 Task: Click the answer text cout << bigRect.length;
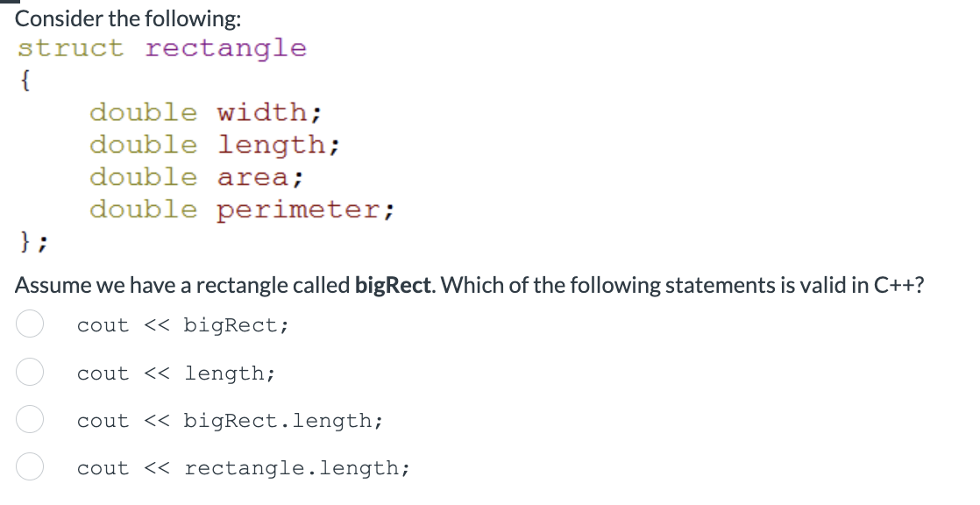tap(230, 420)
